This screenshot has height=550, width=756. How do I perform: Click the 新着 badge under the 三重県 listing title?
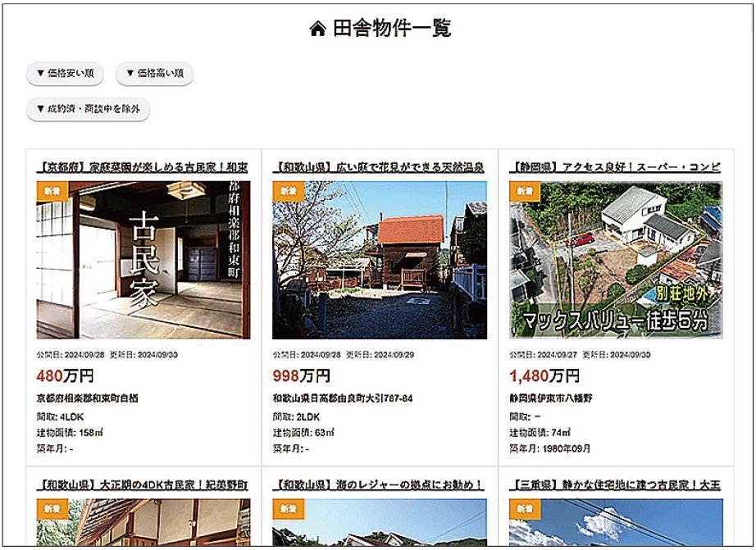click(x=521, y=509)
